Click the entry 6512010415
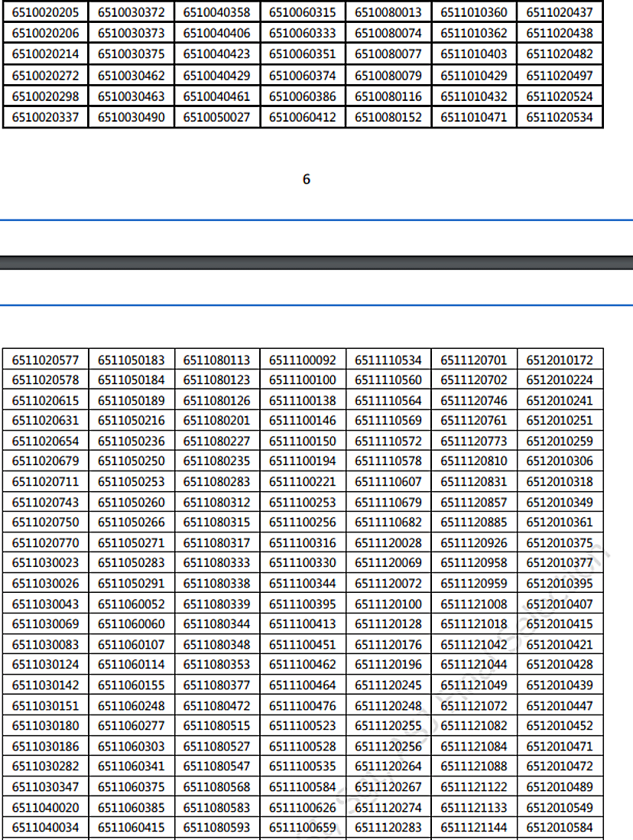This screenshot has width=633, height=840. pyautogui.click(x=560, y=623)
